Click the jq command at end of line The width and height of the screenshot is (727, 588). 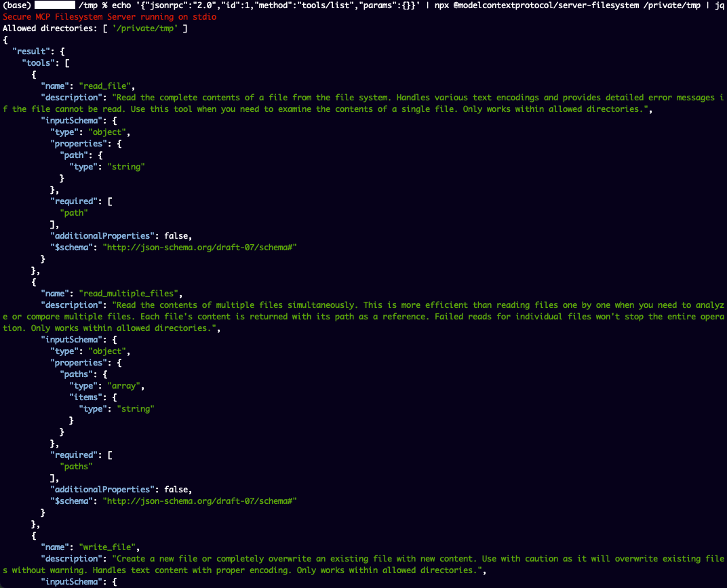coord(719,5)
